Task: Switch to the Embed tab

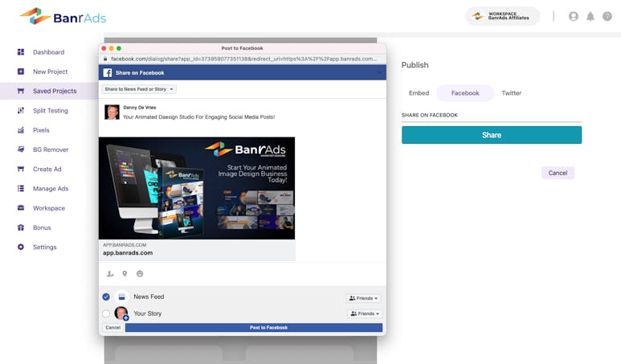Action: coord(419,93)
